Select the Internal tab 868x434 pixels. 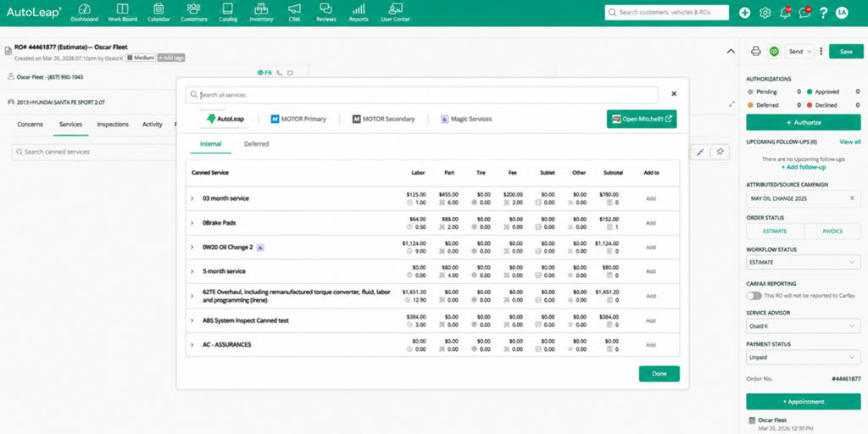point(211,144)
